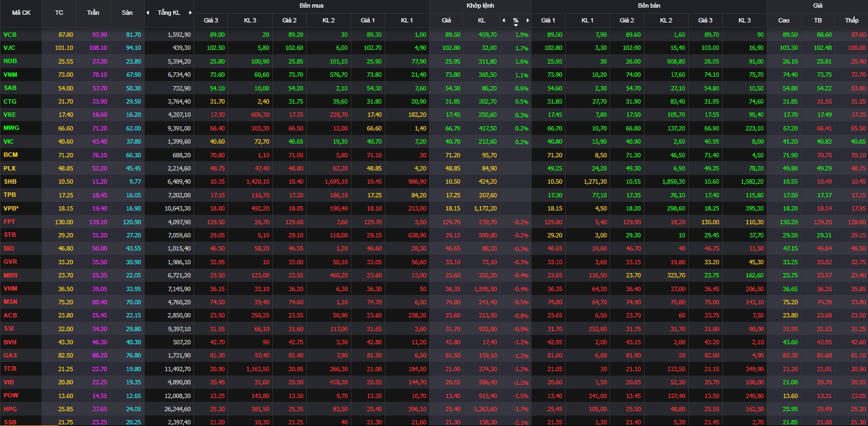Click KL 3 header under Bên mua
Screen dimensions: 868x426
(250, 20)
